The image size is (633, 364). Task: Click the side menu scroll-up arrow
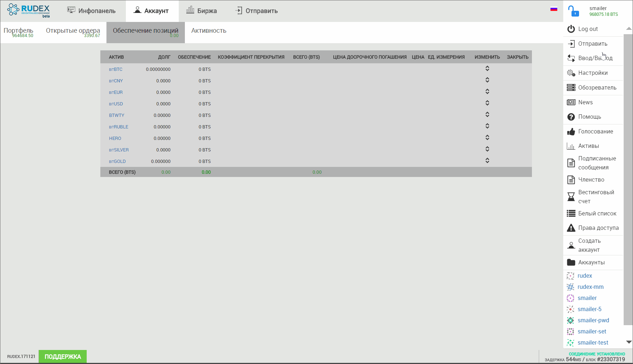point(629,28)
